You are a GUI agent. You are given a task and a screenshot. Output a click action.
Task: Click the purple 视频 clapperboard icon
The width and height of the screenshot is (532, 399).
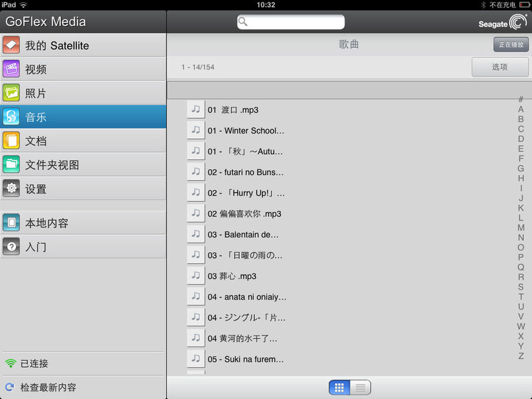(x=11, y=69)
